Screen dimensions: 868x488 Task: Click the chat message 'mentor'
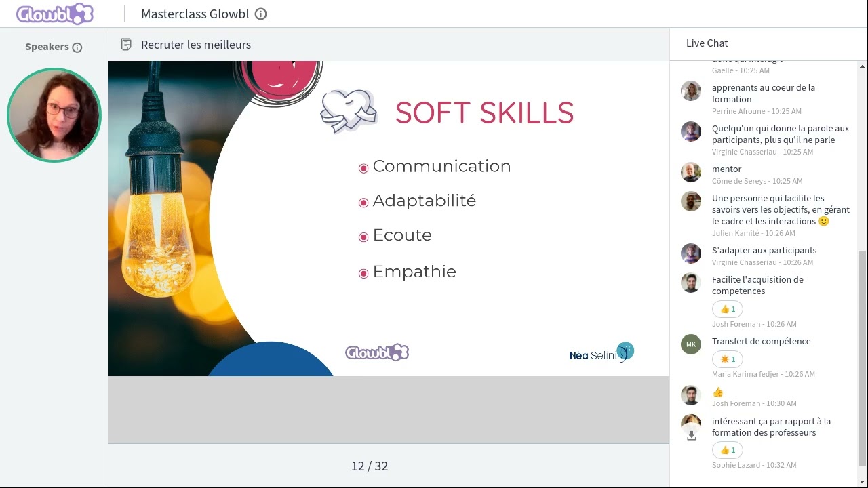coord(726,169)
